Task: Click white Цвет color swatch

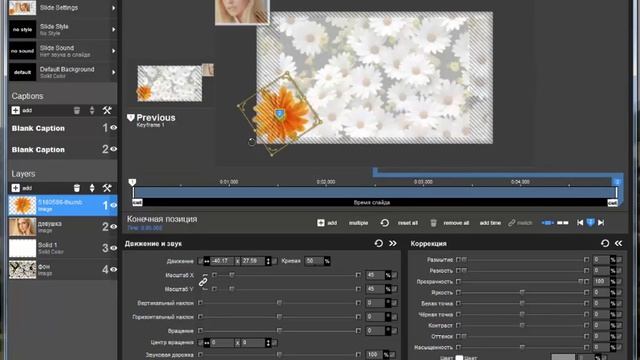Action: [x=459, y=358]
